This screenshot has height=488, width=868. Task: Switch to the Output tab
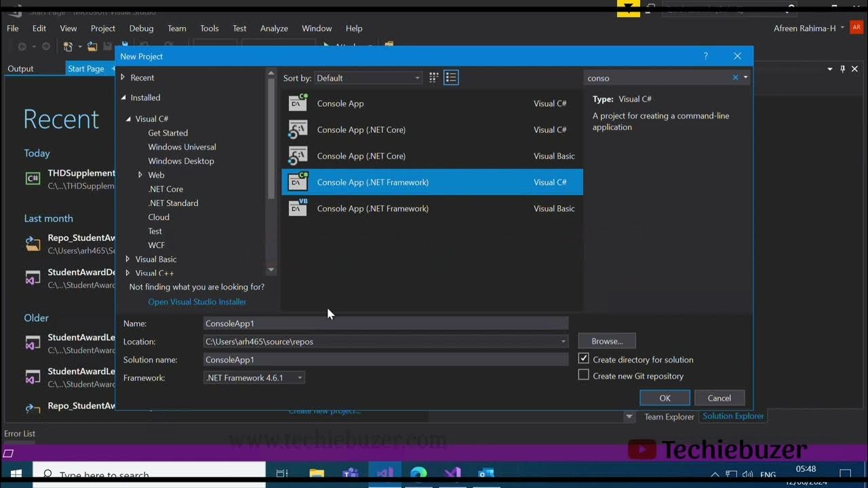pyautogui.click(x=20, y=68)
